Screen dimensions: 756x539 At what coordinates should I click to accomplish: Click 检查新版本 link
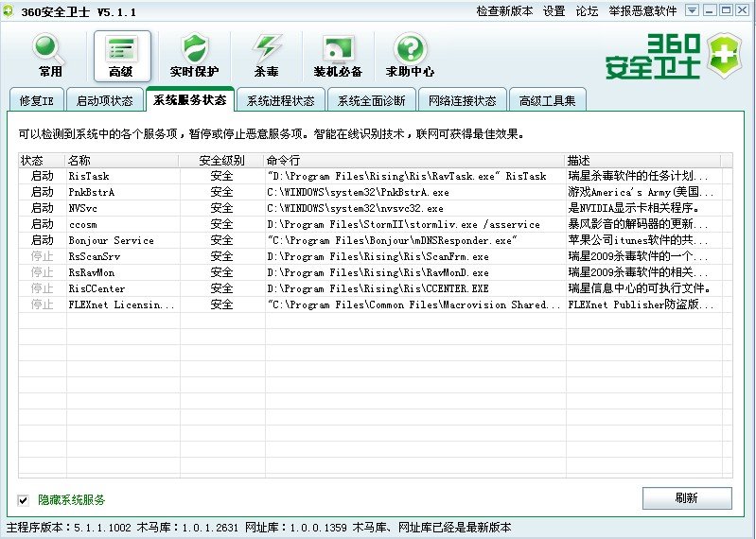pyautogui.click(x=504, y=11)
